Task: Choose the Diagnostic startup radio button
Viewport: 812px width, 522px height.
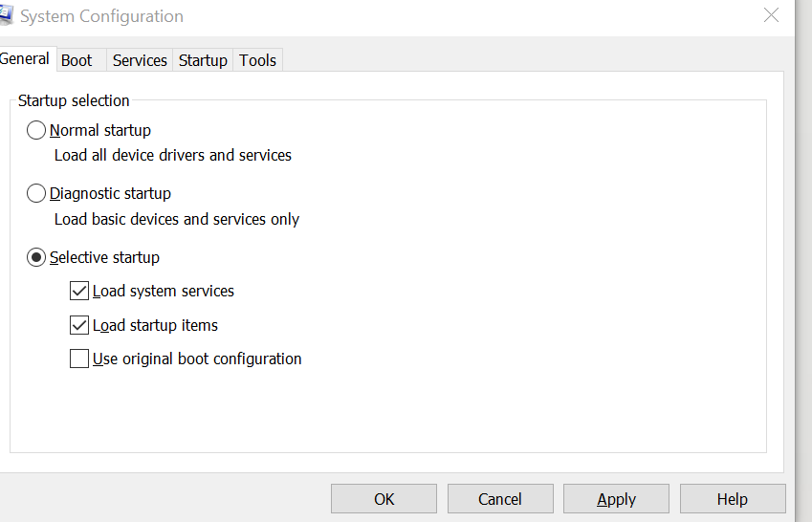Action: tap(36, 193)
